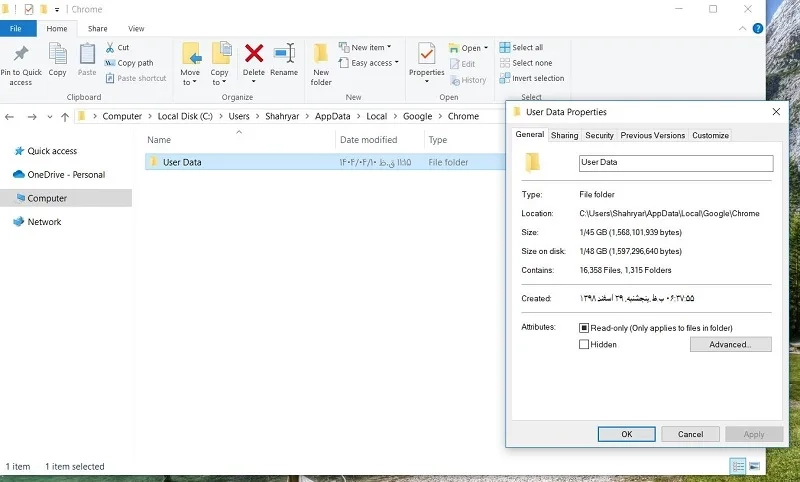Sort by Date modified column header
The width and height of the screenshot is (800, 482).
(368, 140)
